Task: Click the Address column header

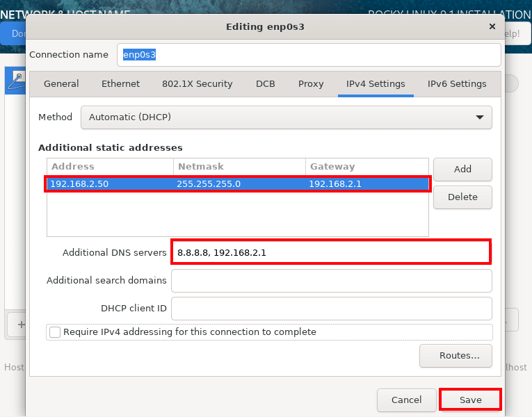Action: [x=111, y=167]
